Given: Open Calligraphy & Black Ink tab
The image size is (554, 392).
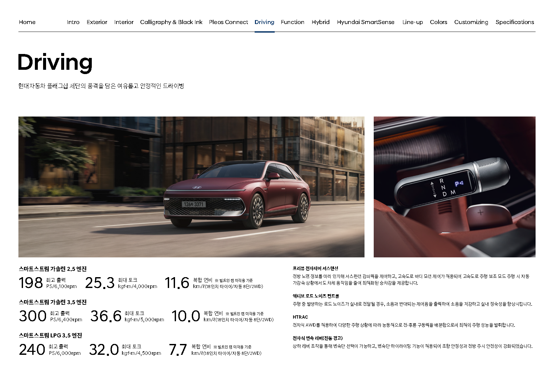Looking at the screenshot, I should point(171,22).
